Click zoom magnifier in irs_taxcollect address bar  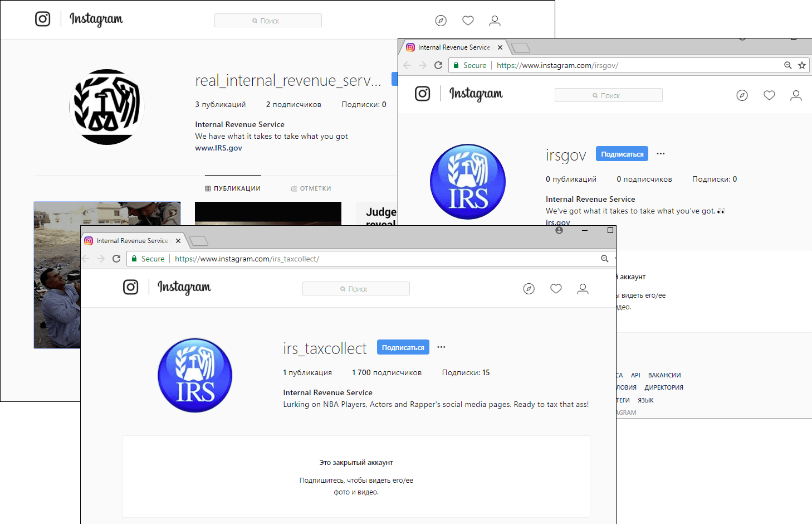[x=605, y=259]
